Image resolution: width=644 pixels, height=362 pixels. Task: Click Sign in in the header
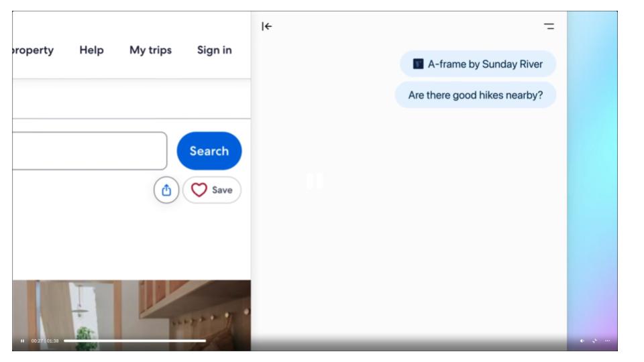[x=215, y=50]
